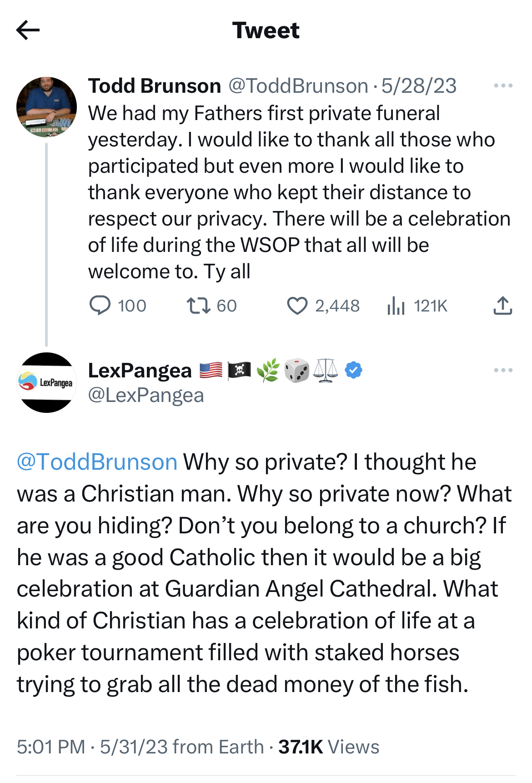Click the 37.1K Views count

coord(328,747)
